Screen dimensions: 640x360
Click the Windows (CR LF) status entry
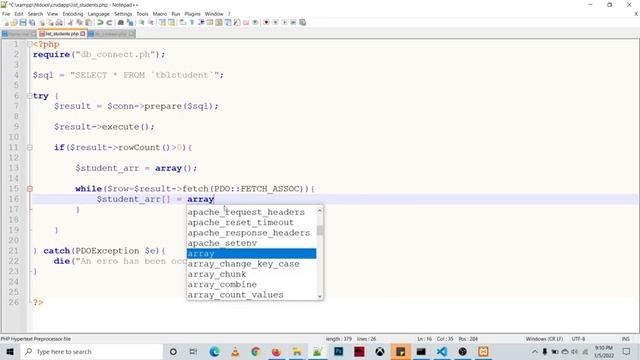click(x=544, y=339)
